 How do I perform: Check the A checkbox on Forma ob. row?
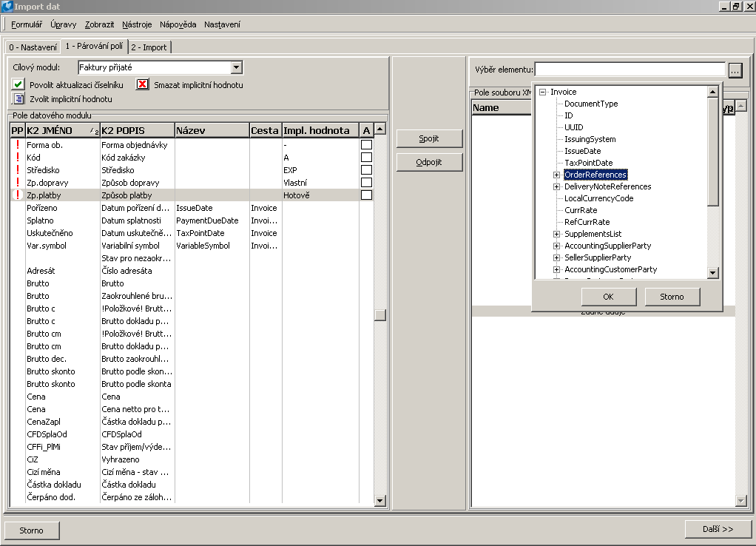(x=366, y=145)
